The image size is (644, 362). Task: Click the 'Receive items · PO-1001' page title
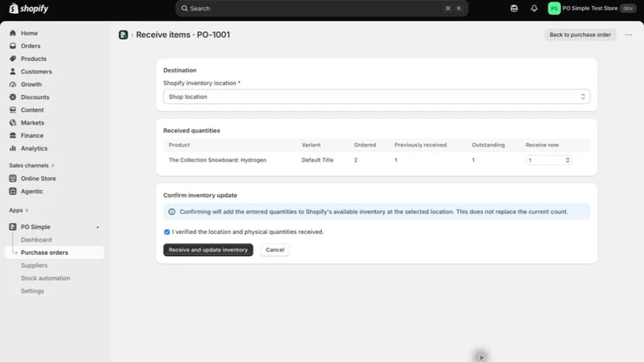183,35
